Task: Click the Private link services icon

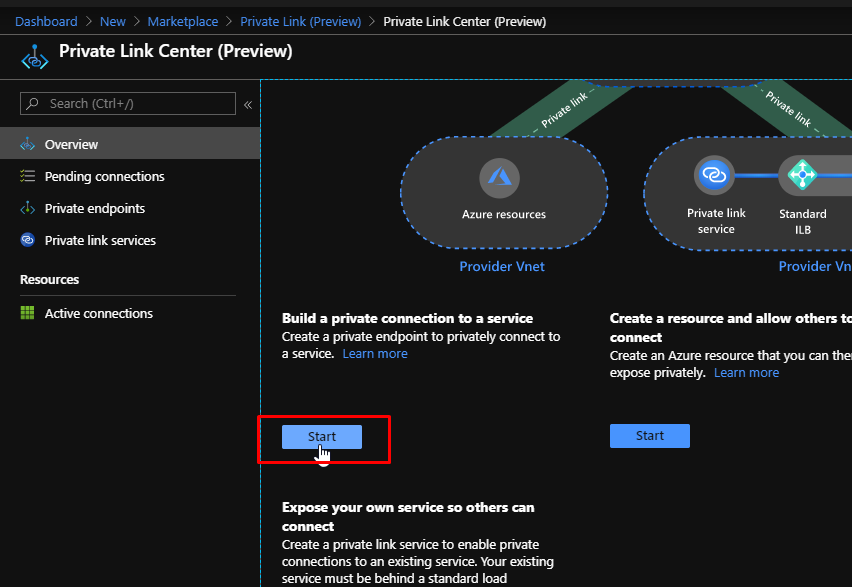Action: [x=28, y=240]
